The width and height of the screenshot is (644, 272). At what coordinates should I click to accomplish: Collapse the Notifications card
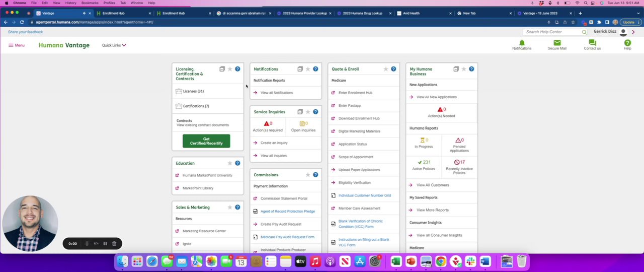pos(300,69)
